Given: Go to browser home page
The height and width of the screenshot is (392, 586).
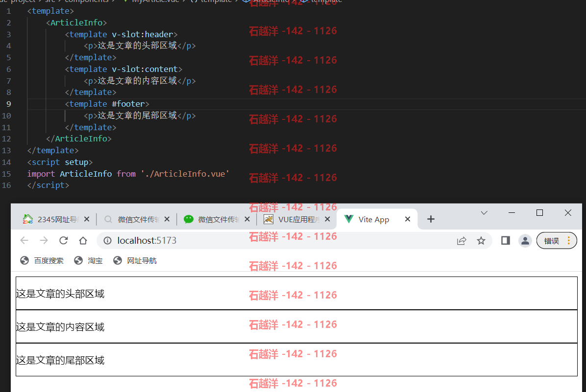Looking at the screenshot, I should [83, 240].
